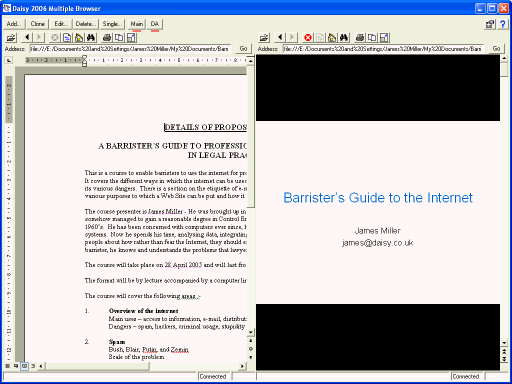Open Select Browse Object round button
Image resolution: width=512 pixels, height=384 pixels.
tap(251, 349)
